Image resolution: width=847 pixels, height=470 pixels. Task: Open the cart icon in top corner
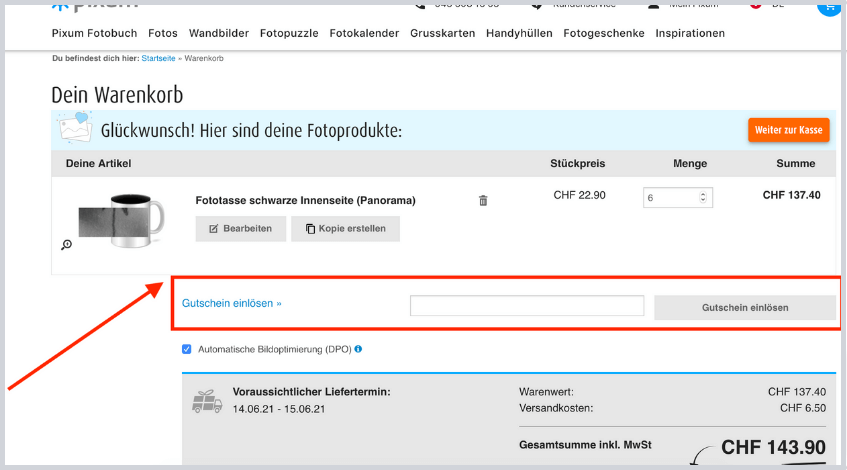(829, 6)
